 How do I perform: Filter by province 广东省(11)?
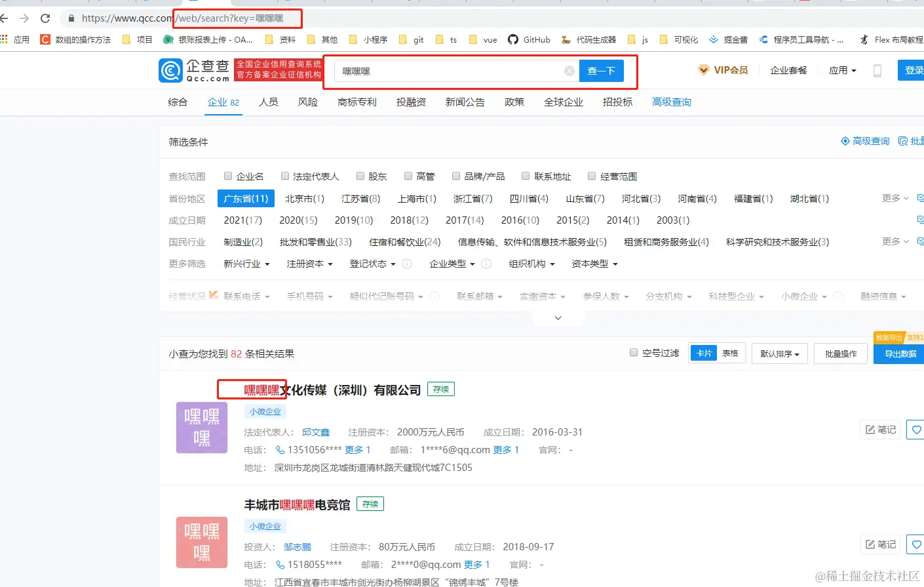point(246,199)
